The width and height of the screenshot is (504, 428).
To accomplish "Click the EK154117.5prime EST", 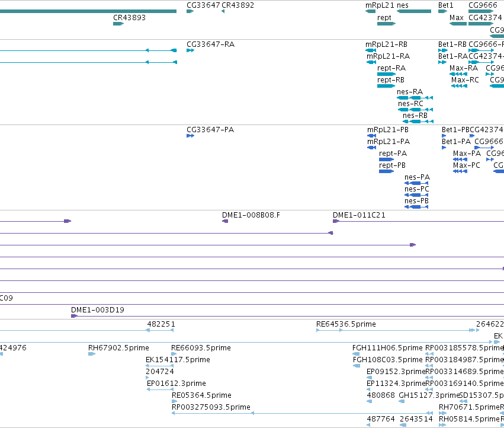I will (160, 366).
